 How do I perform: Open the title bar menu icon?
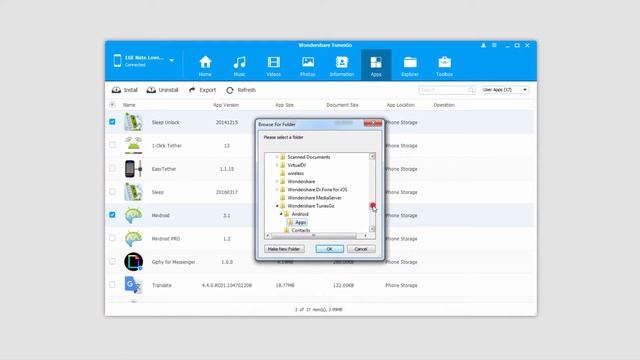pos(494,45)
